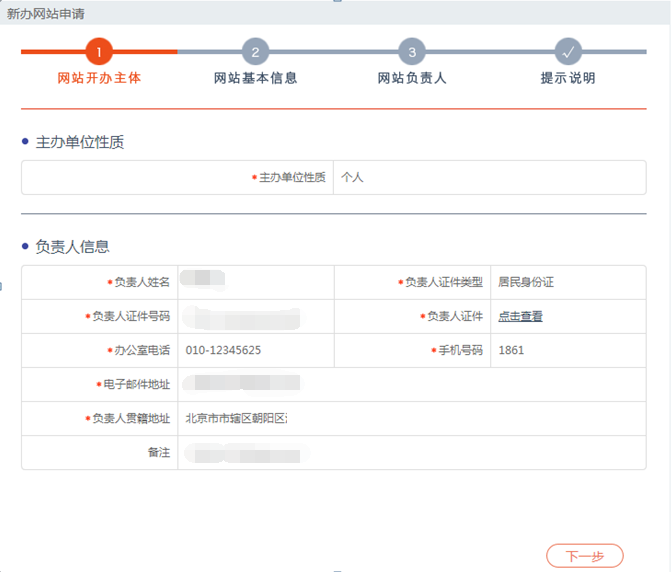Click step 3 circle icon
Screen dimensions: 672x572
click(x=412, y=52)
